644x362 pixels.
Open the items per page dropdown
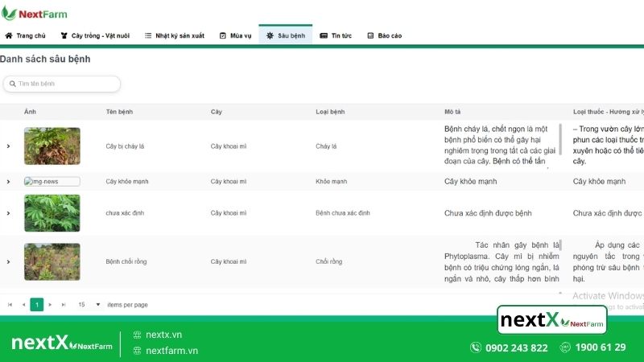pyautogui.click(x=98, y=305)
